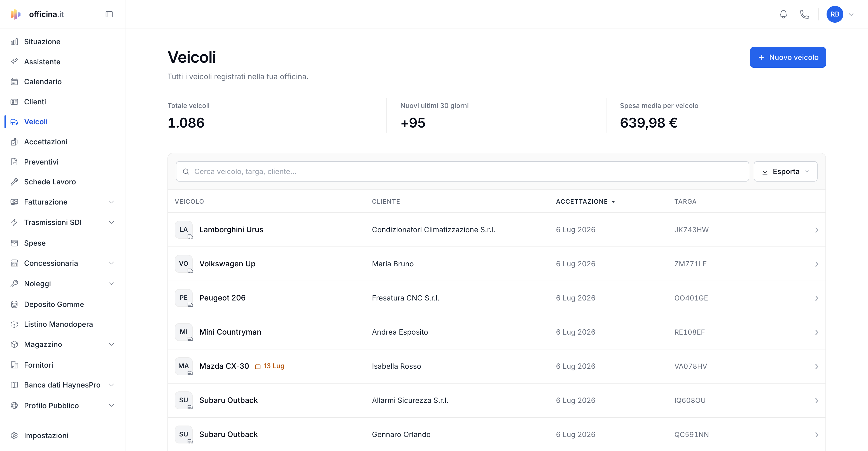Click the Mazda CX-30 appointment calendar icon
868x451 pixels.
click(258, 366)
